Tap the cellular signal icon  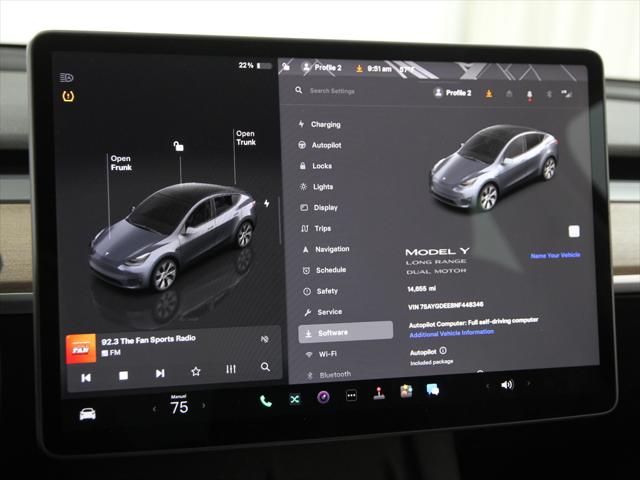pyautogui.click(x=567, y=94)
